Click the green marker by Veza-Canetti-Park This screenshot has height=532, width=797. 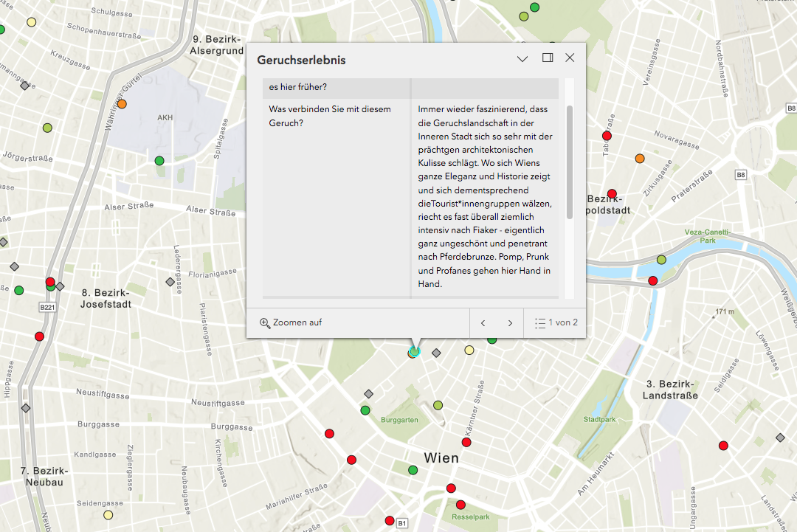pos(661,260)
